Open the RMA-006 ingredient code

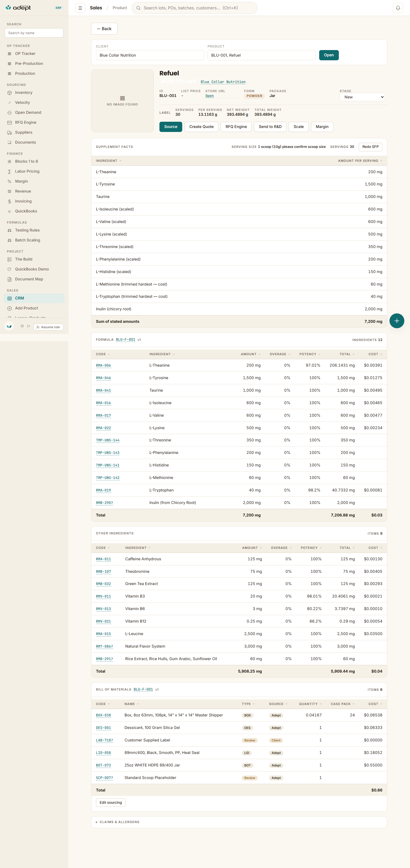pos(103,365)
